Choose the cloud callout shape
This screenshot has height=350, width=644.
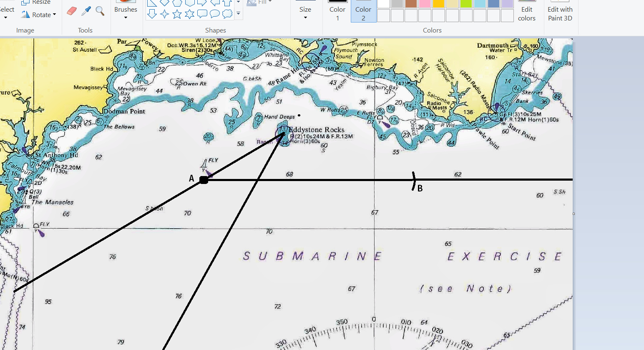pos(227,14)
